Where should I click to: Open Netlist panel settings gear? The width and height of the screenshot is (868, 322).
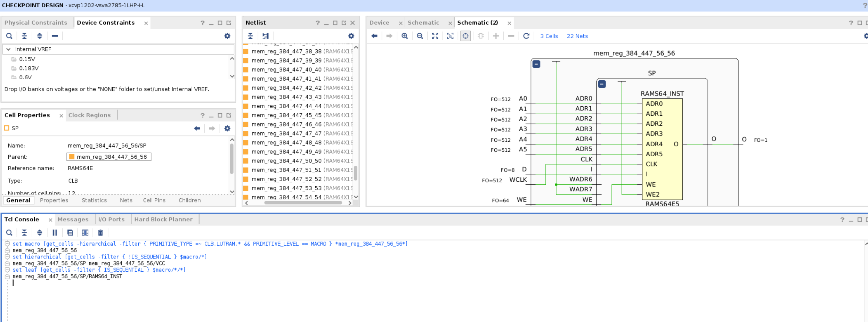coord(351,36)
